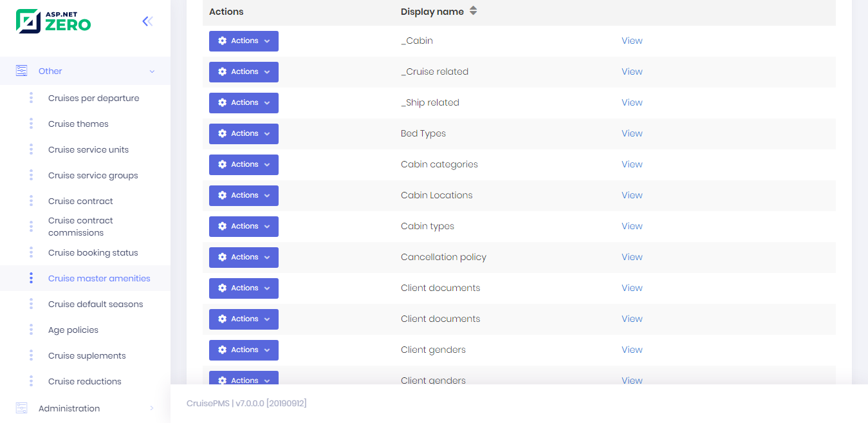
Task: Click the Administration menu icon
Action: pos(22,408)
